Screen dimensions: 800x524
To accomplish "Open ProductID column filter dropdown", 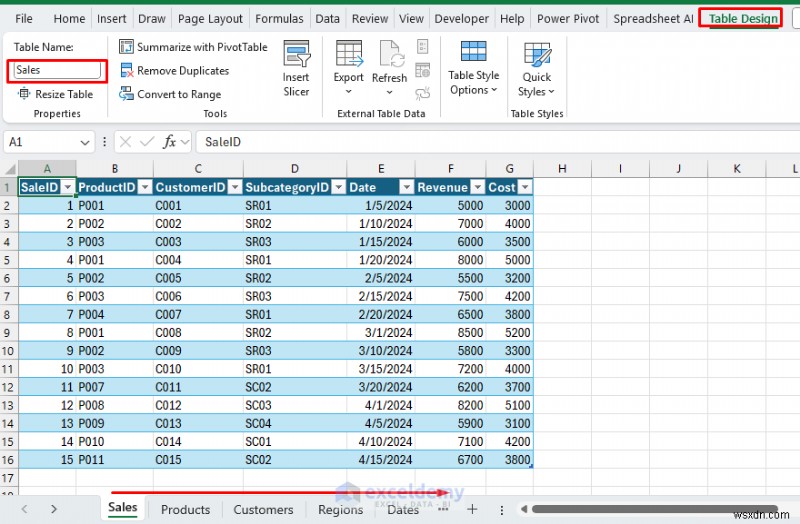I will [145, 187].
